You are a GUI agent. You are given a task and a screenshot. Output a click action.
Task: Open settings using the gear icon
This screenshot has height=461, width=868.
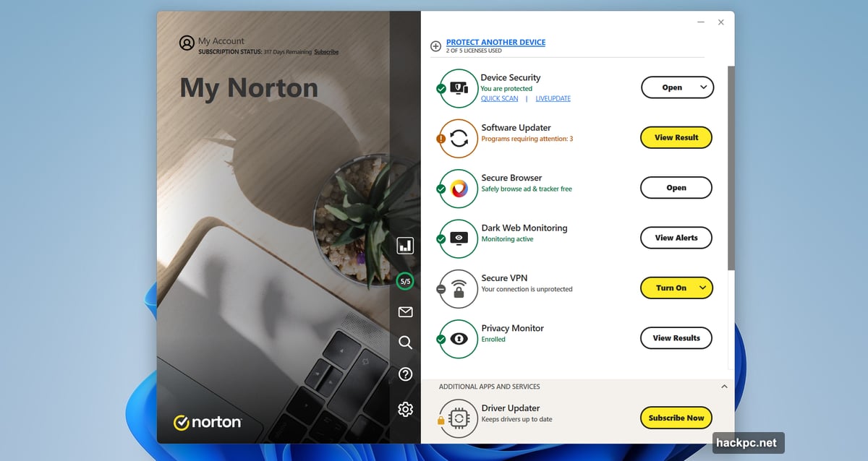click(405, 408)
